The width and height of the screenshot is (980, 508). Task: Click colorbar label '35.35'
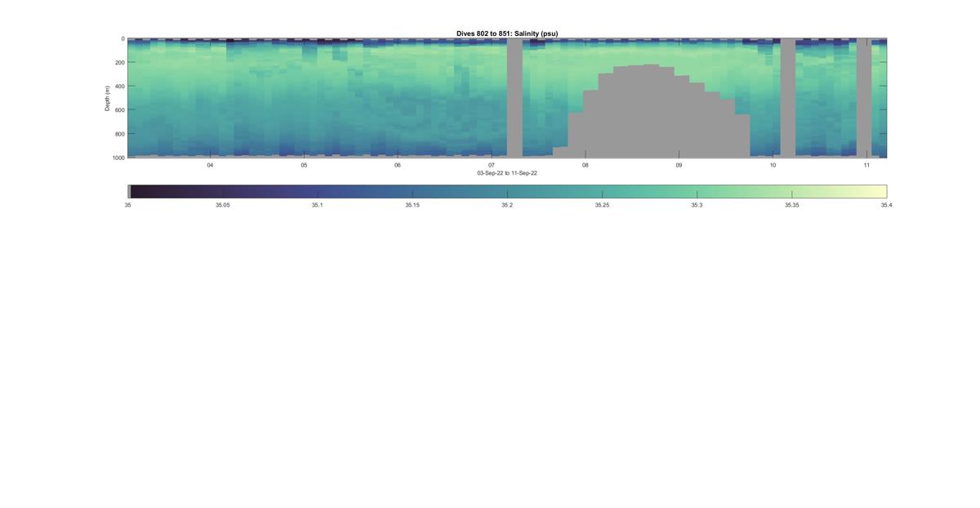pos(791,205)
